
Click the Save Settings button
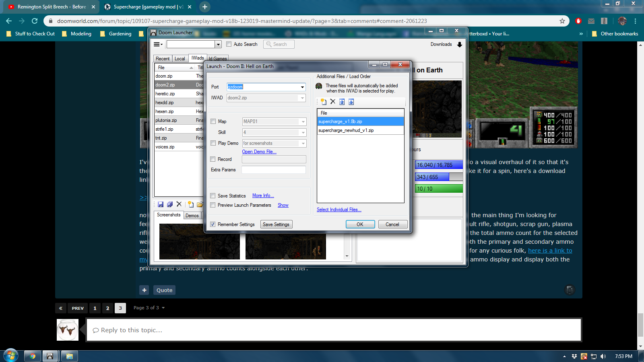click(x=276, y=224)
